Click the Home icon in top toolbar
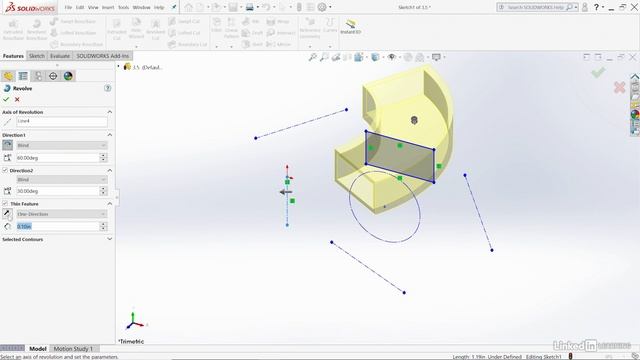Image resolution: width=640 pixels, height=360 pixels. pos(189,7)
